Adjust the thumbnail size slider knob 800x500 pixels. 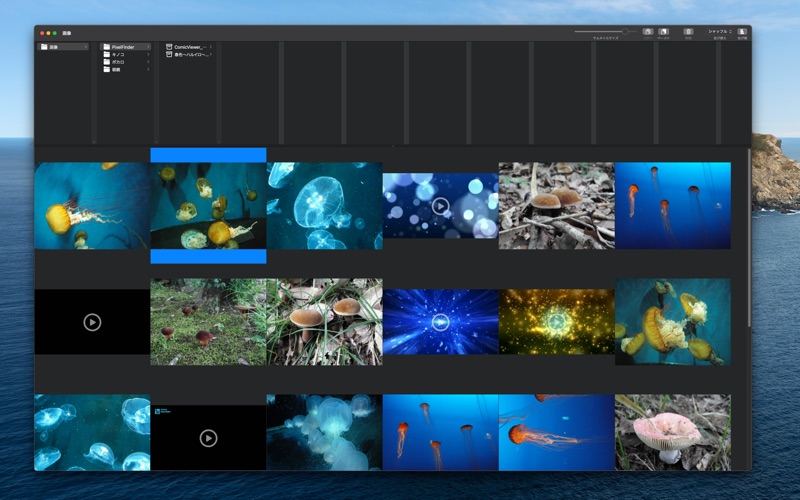pyautogui.click(x=625, y=32)
